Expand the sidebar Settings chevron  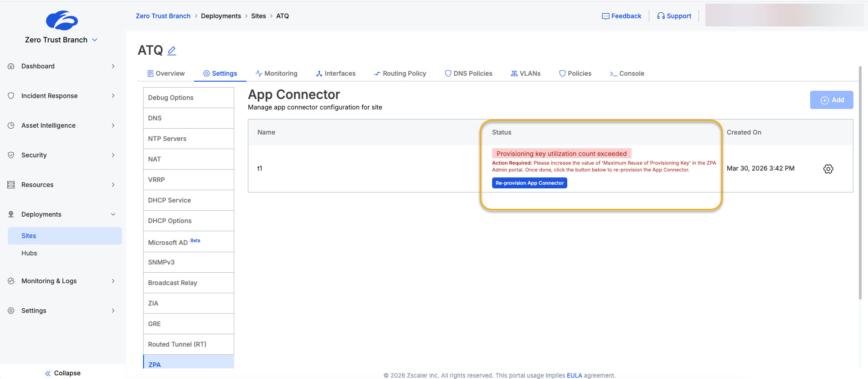tap(113, 311)
